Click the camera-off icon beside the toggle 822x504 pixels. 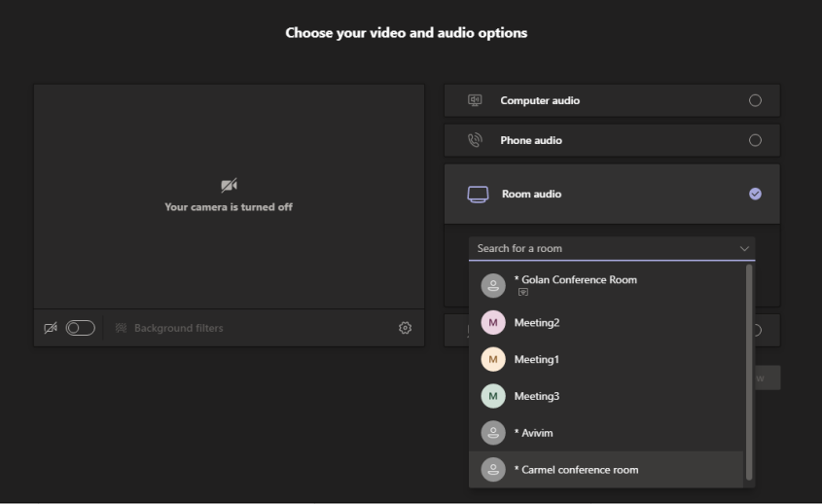pyautogui.click(x=51, y=328)
